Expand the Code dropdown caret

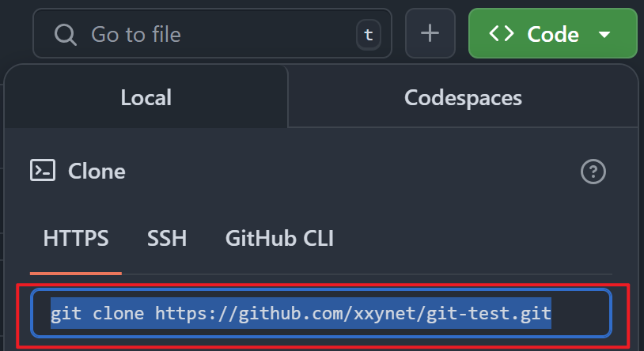604,35
